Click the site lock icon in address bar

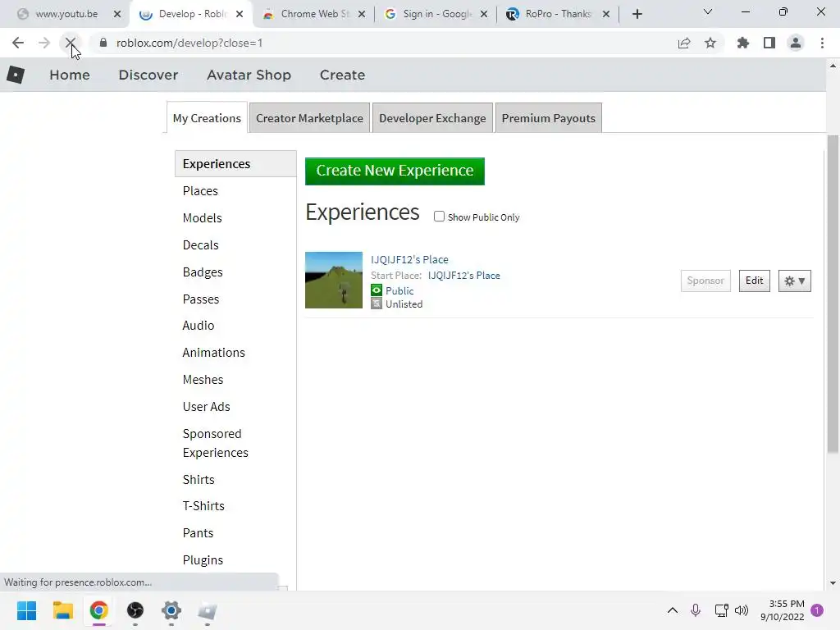103,43
